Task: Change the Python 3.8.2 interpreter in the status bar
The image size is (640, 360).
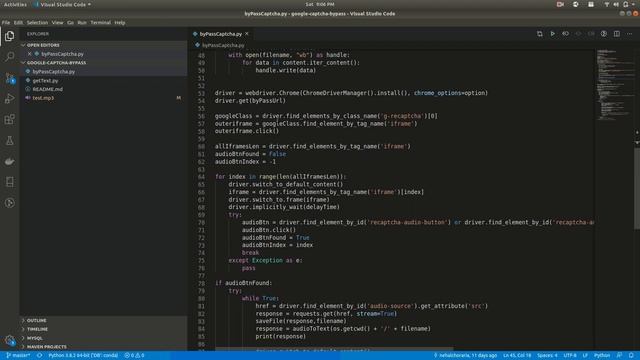Action: [x=83, y=356]
